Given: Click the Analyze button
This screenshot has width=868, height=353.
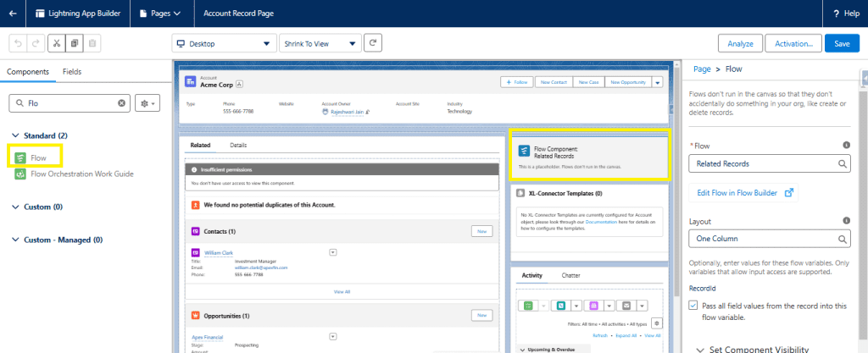Looking at the screenshot, I should click(x=740, y=44).
